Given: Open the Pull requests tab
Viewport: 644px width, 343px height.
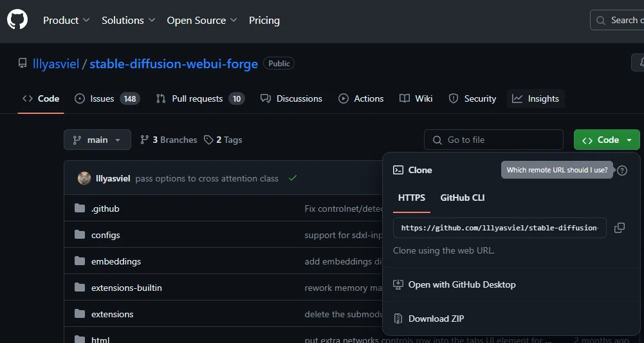Looking at the screenshot, I should pyautogui.click(x=201, y=98).
